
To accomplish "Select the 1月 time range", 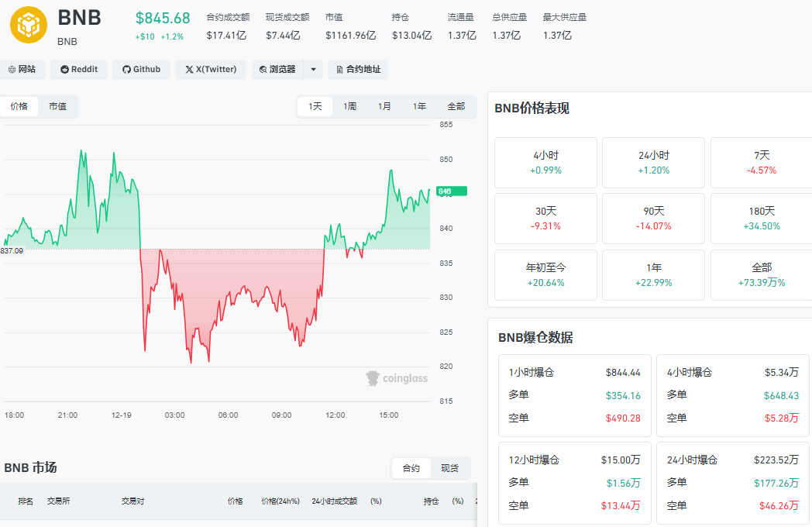I will click(384, 106).
